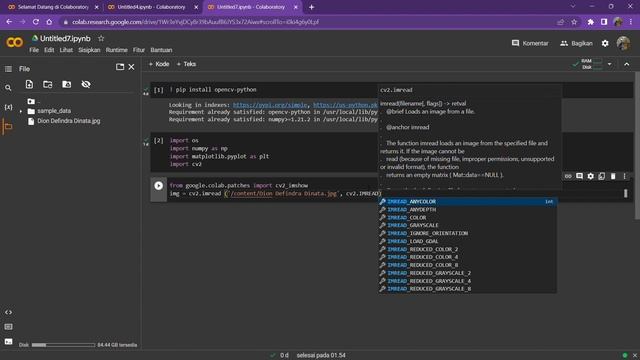The height and width of the screenshot is (360, 640).
Task: Mirror cell in tab icon
Action: 602,176
